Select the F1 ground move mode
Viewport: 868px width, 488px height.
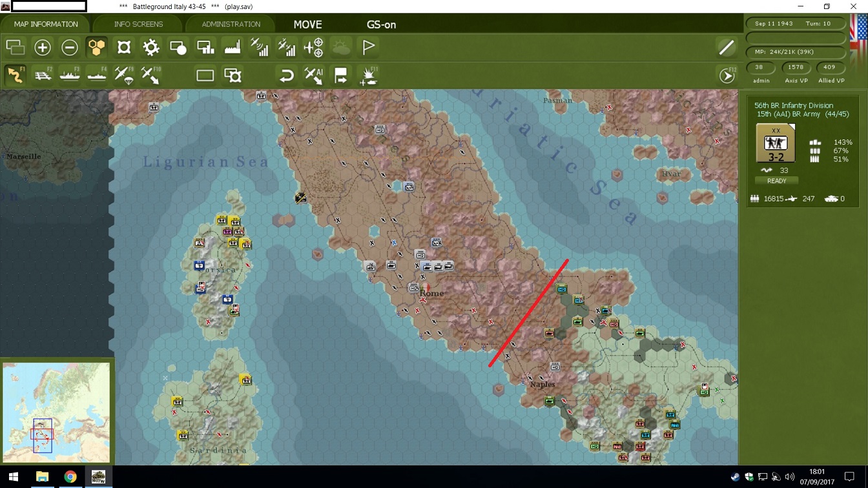pos(15,75)
